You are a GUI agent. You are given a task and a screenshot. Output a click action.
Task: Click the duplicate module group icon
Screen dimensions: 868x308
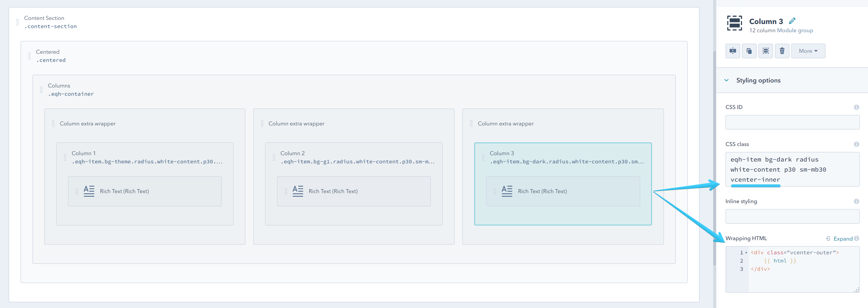coord(749,50)
